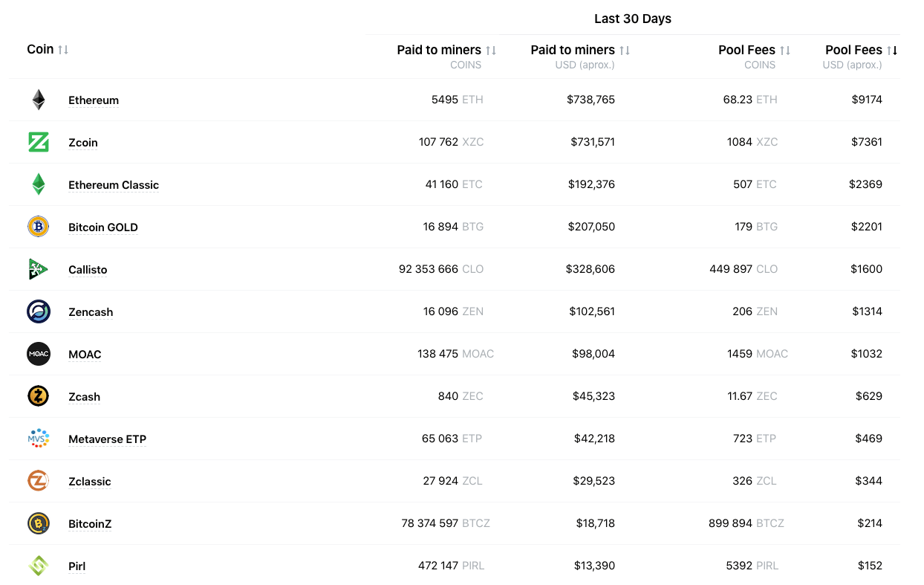The height and width of the screenshot is (585, 924).
Task: Open the Zclassic coin link
Action: pyautogui.click(x=89, y=482)
